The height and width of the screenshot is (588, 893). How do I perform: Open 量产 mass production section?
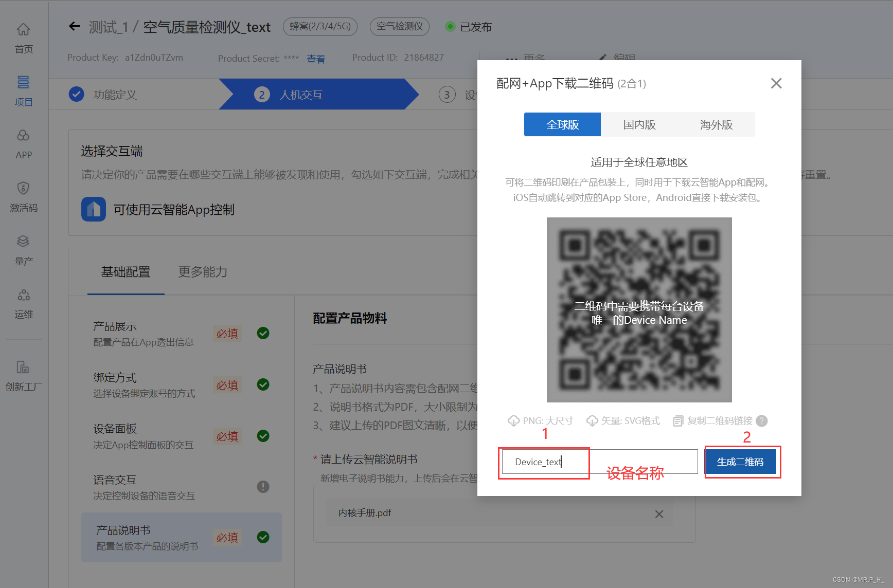(x=24, y=250)
